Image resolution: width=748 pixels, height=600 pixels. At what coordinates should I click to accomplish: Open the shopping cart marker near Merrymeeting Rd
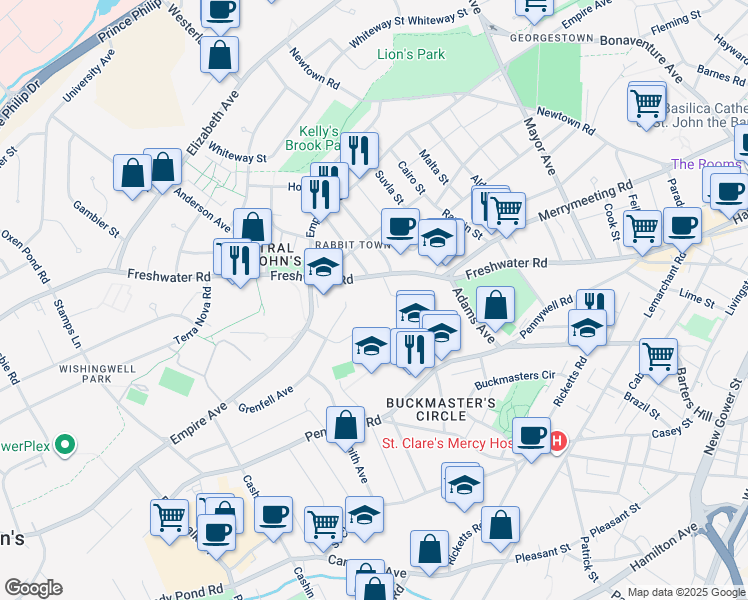click(x=507, y=210)
